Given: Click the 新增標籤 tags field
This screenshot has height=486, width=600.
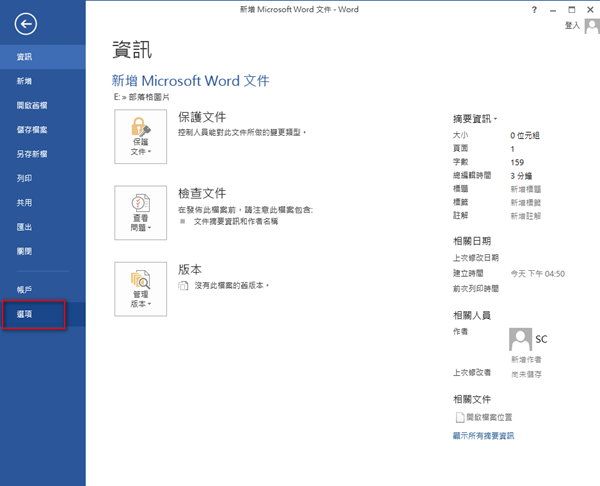Looking at the screenshot, I should (x=526, y=202).
